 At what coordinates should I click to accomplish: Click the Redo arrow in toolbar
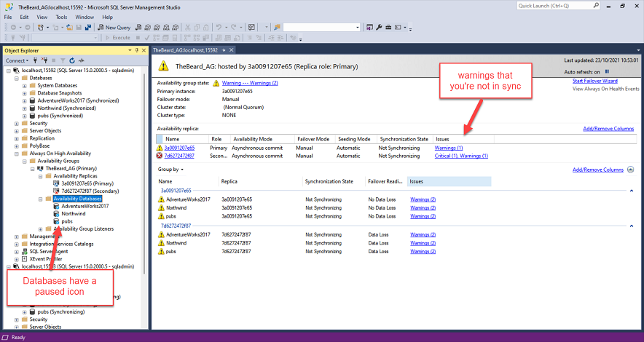coord(234,28)
